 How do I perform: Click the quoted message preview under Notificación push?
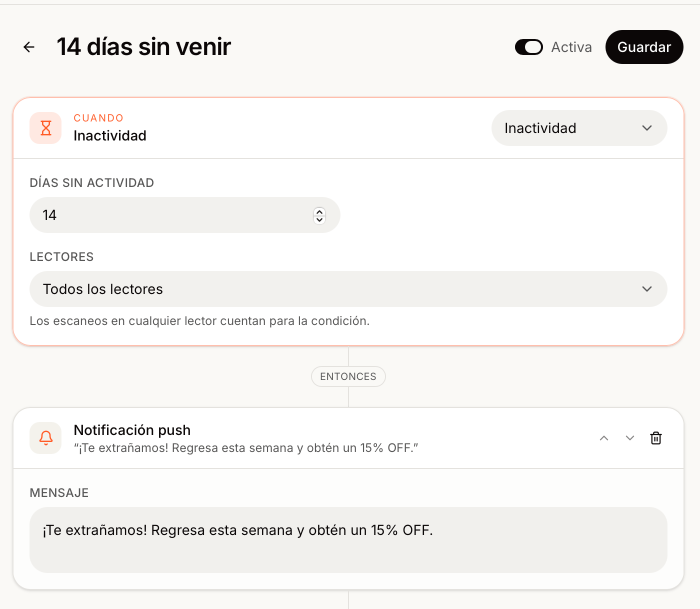(x=246, y=448)
